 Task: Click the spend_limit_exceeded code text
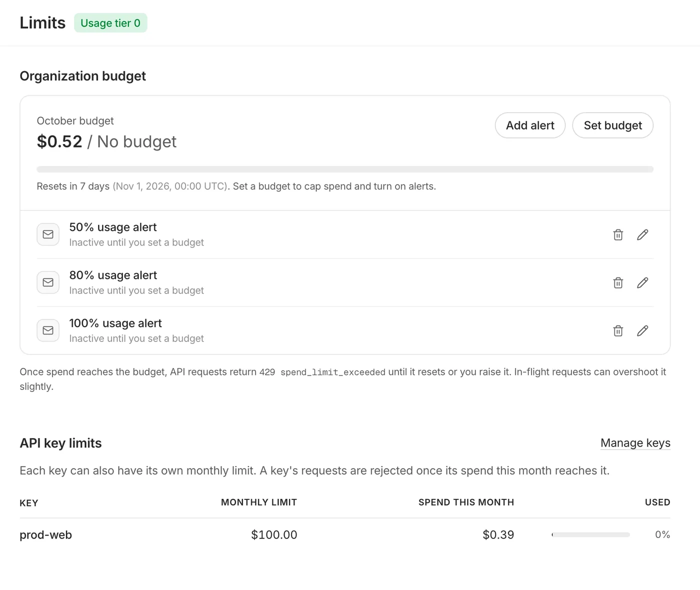[333, 372]
